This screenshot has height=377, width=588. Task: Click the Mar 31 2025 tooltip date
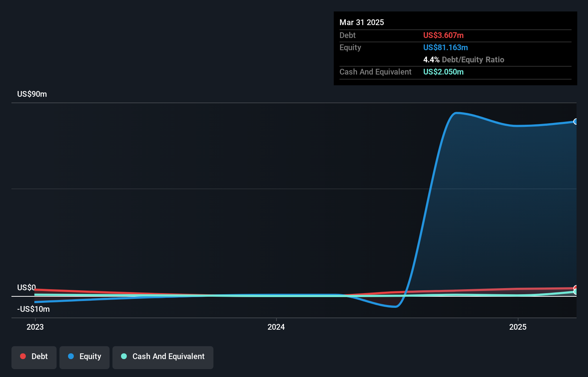[362, 22]
